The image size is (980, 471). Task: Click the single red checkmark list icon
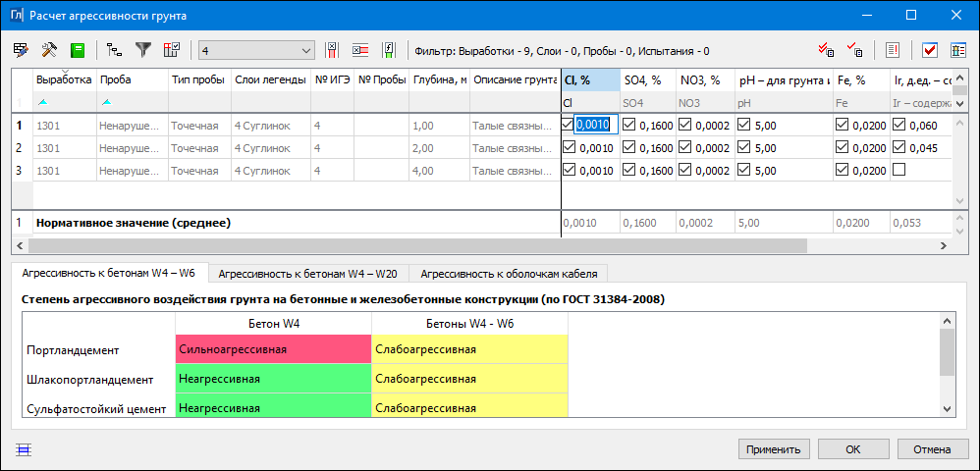(x=854, y=51)
